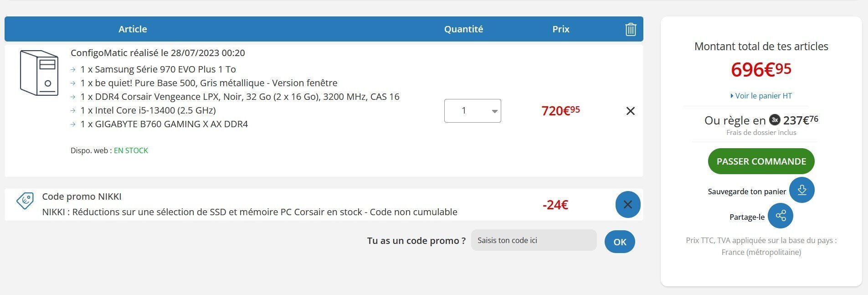Click OK to apply promo code
868x295 pixels.
coord(619,242)
